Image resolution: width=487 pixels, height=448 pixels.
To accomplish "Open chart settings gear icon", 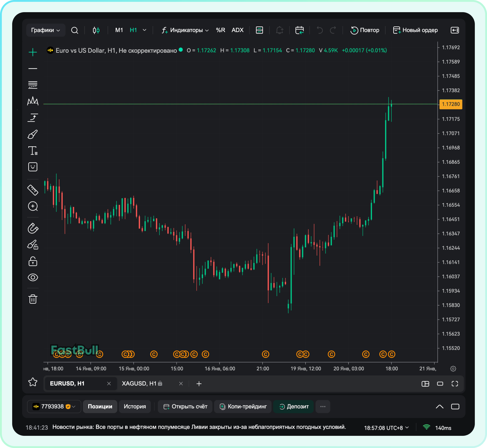I will [x=453, y=369].
